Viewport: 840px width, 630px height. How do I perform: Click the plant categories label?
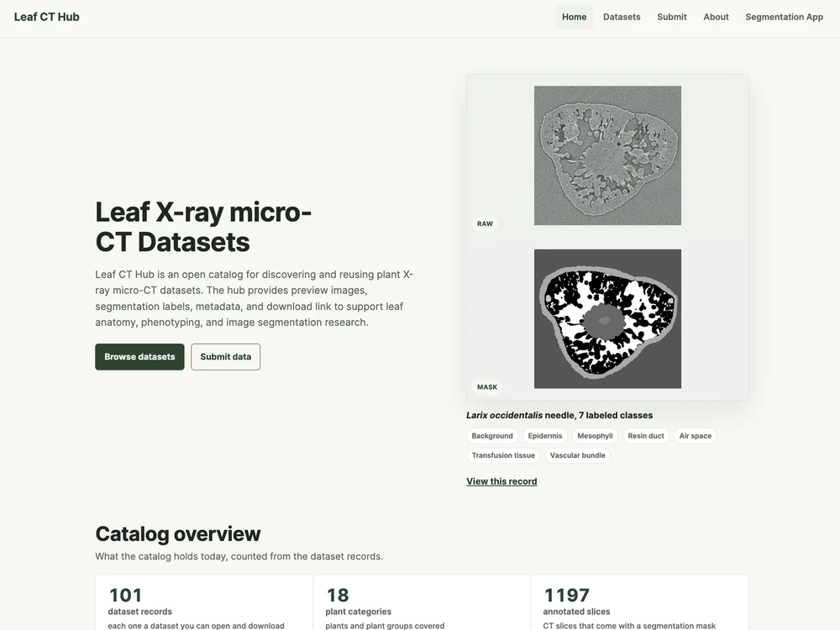tap(359, 612)
